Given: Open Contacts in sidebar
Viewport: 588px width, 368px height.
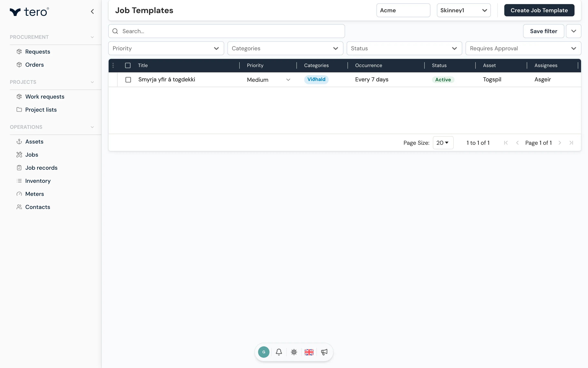Looking at the screenshot, I should point(38,207).
